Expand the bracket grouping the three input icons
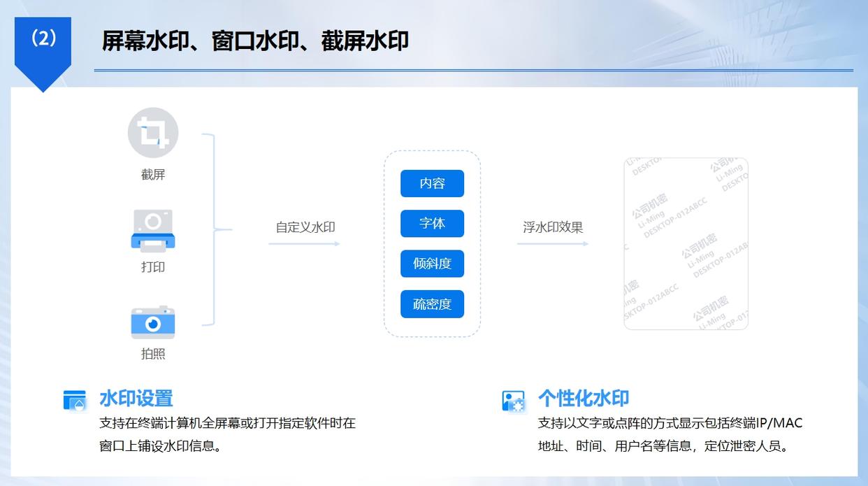 point(212,229)
